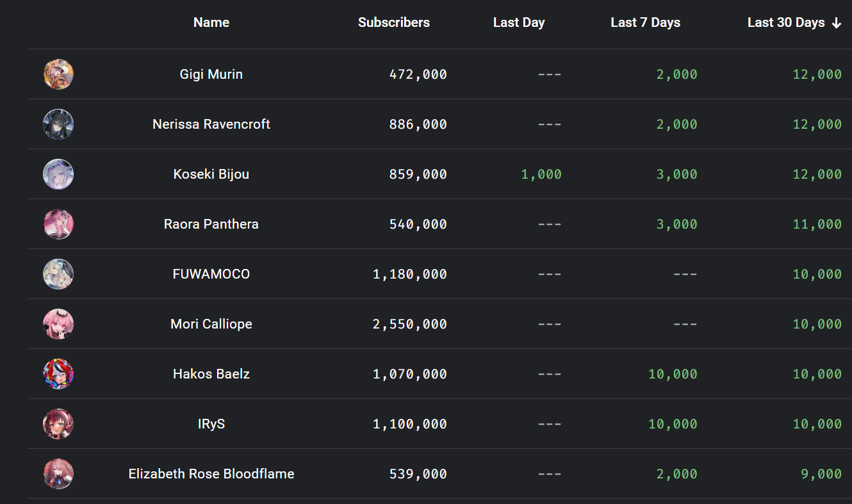Select Mori Calliope's avatar icon

coord(58,324)
